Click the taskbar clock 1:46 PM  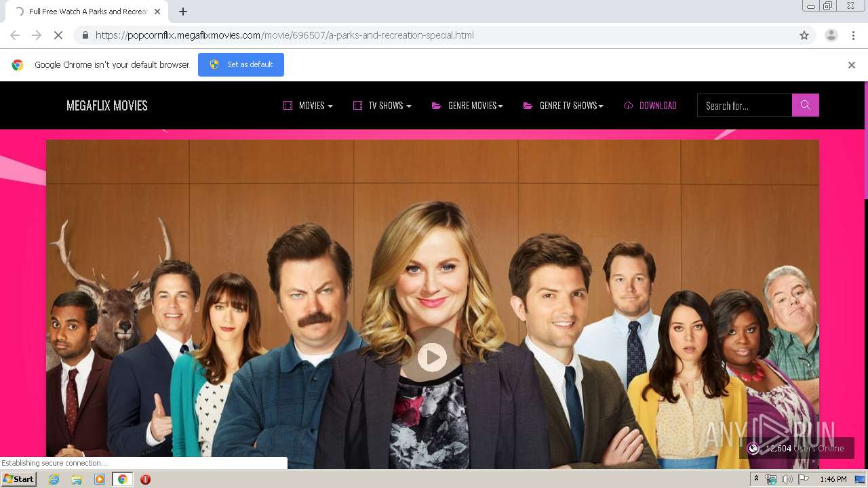(x=833, y=479)
